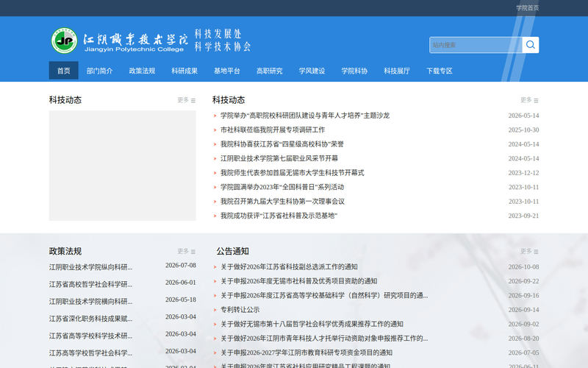Click 更多 beside the 科技动态 news list

pos(529,100)
